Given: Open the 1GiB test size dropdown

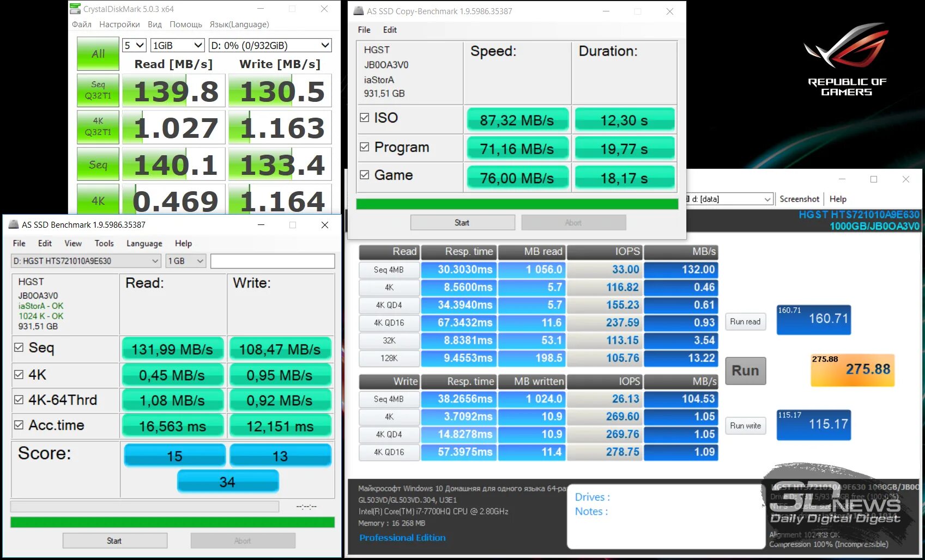Looking at the screenshot, I should [177, 45].
